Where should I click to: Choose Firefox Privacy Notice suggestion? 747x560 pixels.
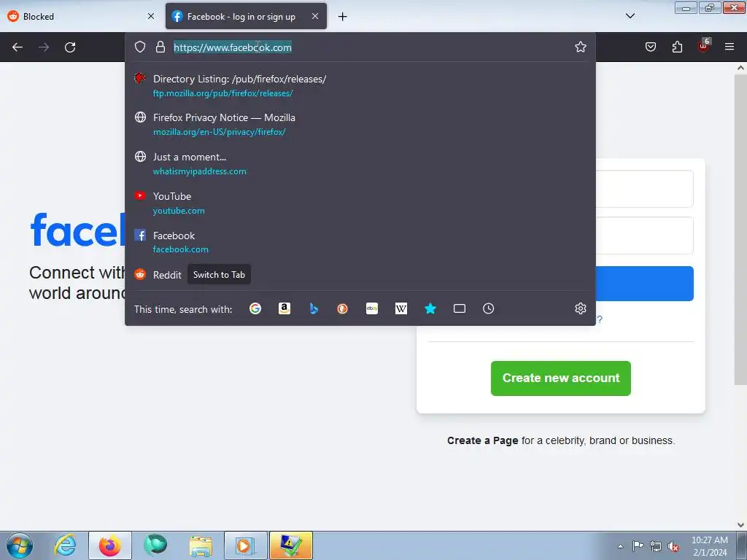(x=360, y=124)
